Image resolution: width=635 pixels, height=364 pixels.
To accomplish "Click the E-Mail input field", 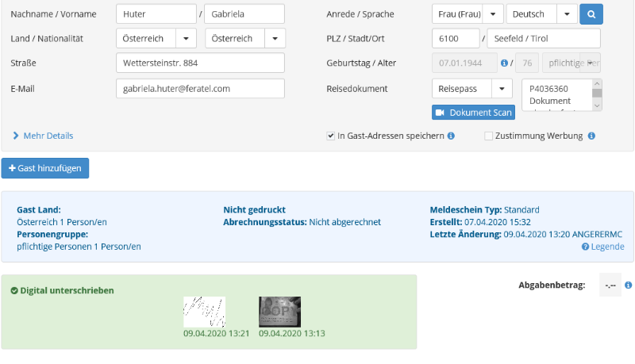I will tap(200, 88).
